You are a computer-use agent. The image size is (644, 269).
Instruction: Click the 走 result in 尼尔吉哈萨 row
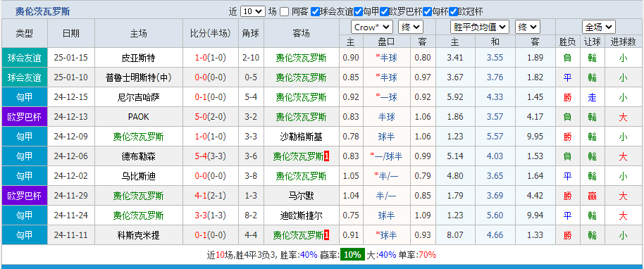(592, 97)
